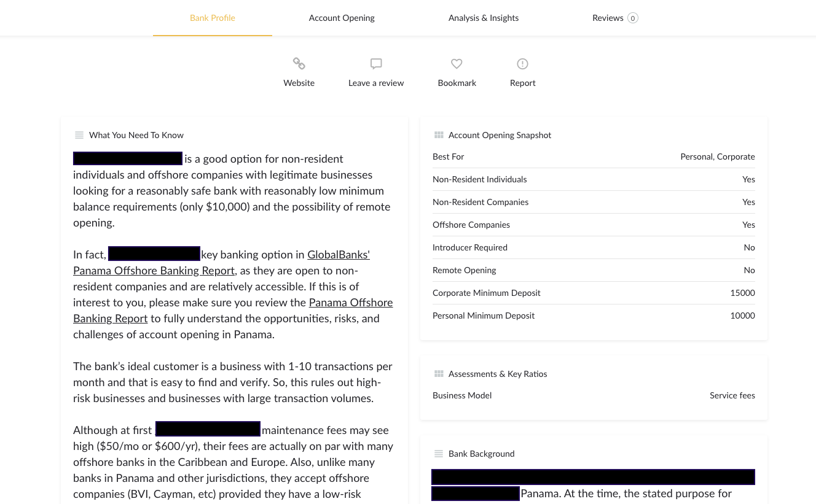Viewport: 816px width, 504px height.
Task: Click the speech bubble review icon
Action: [x=376, y=64]
